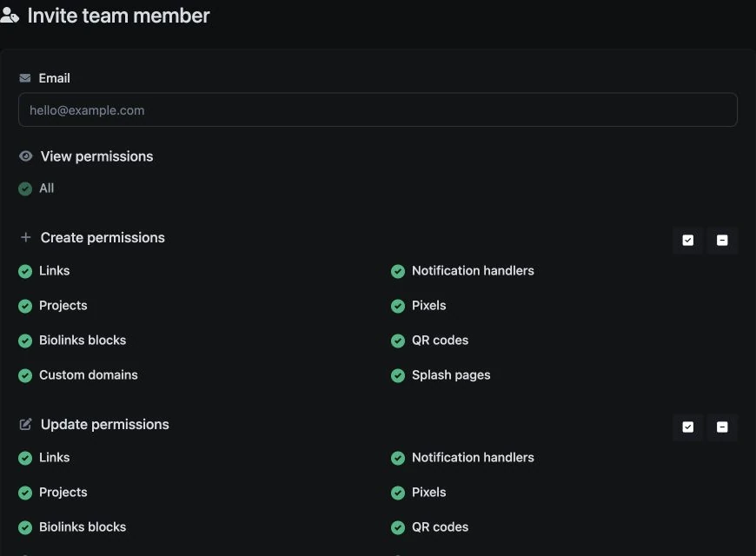Click the "Create permissions" section title

click(x=103, y=237)
